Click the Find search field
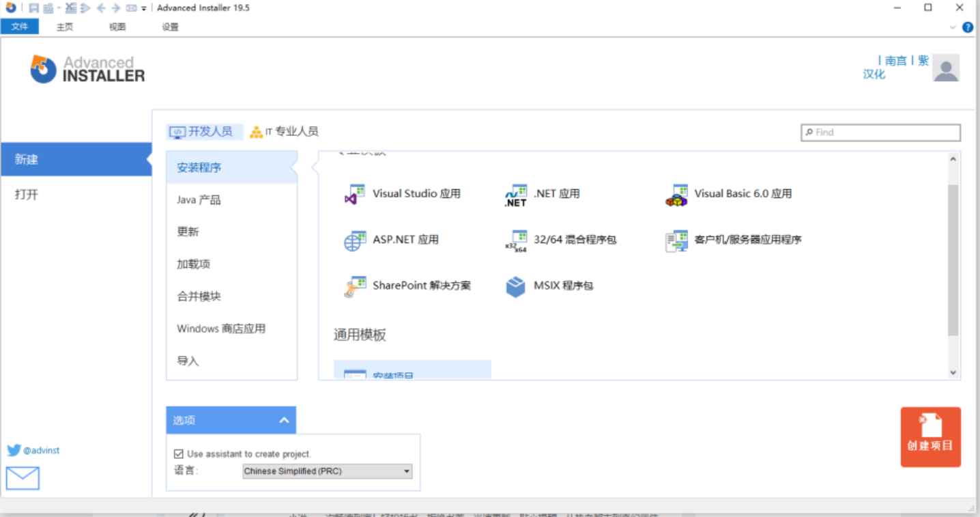The height and width of the screenshot is (517, 980). click(x=880, y=132)
